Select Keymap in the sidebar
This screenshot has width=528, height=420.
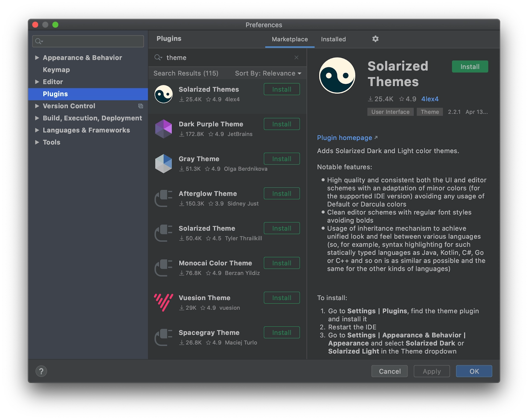[x=56, y=70]
